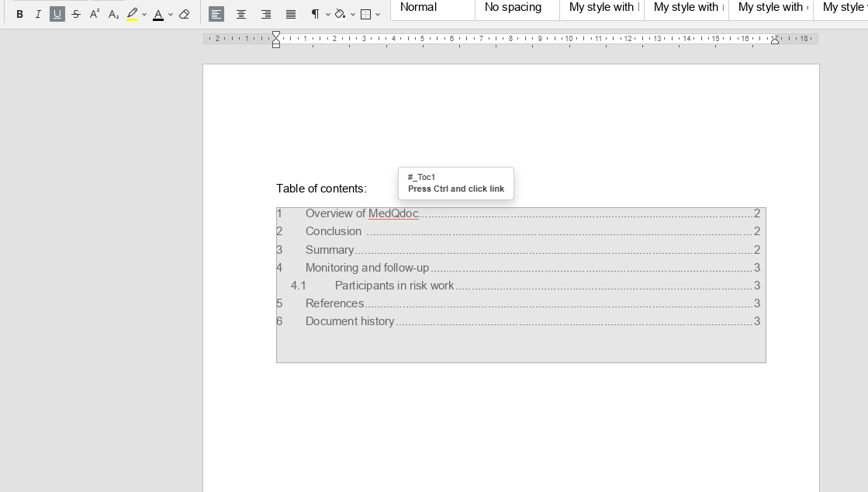
Task: Open font color dropdown arrow
Action: 171,14
